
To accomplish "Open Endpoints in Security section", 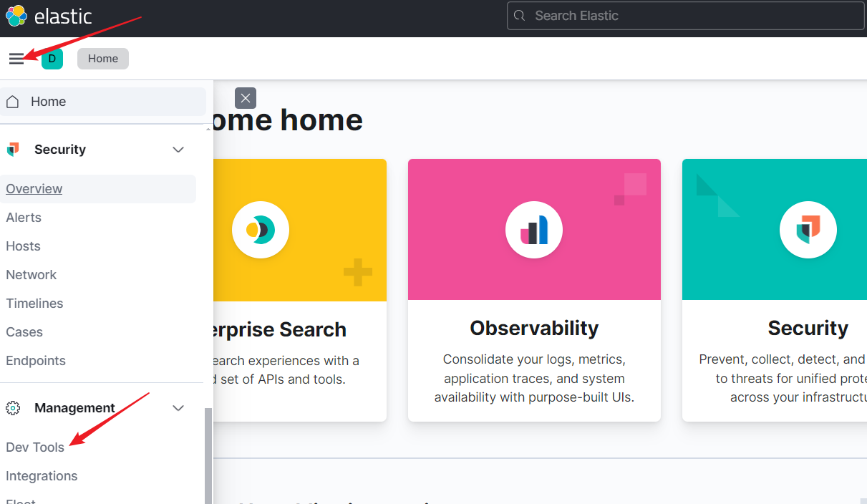I will pyautogui.click(x=36, y=361).
